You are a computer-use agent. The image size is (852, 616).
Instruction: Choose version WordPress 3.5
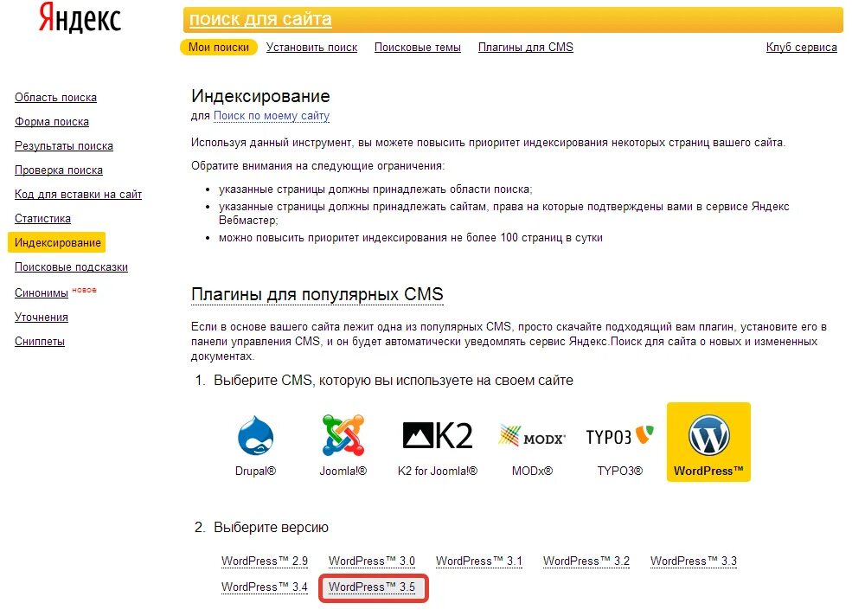(374, 587)
